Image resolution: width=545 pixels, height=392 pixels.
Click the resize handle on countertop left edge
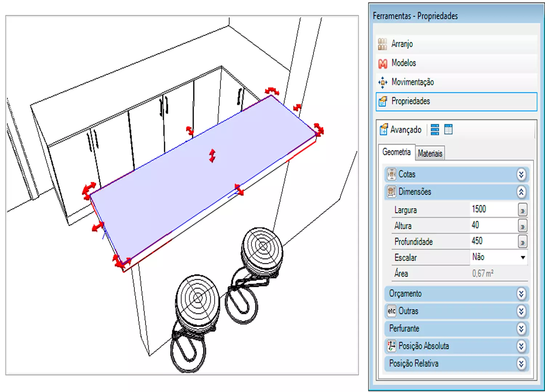pos(98,227)
